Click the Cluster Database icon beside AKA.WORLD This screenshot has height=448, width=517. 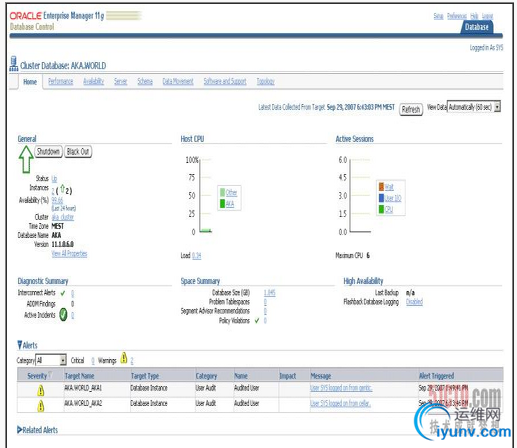(x=14, y=63)
